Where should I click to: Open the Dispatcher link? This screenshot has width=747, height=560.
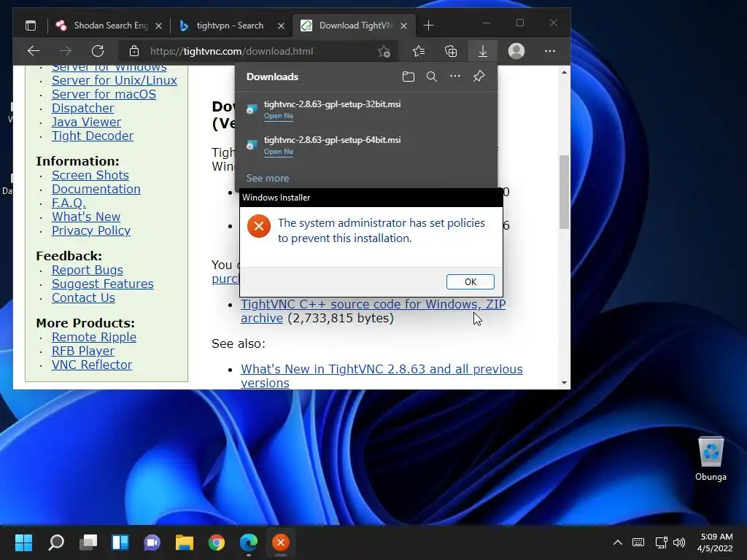(83, 108)
